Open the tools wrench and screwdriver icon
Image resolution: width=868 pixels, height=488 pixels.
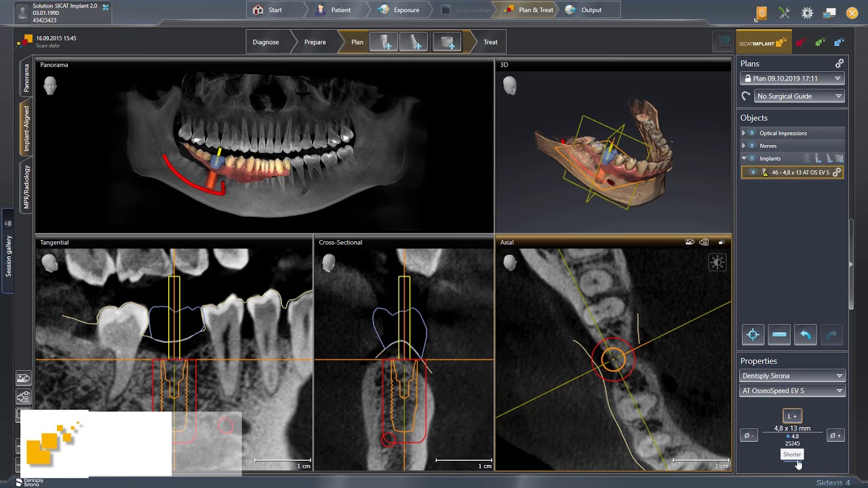(785, 13)
